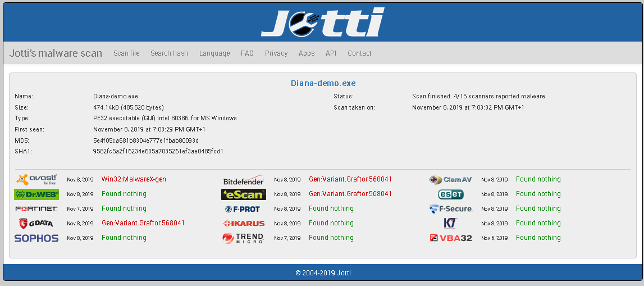Click the Sophos scanner logo
The height and width of the screenshot is (286, 644).
[36, 238]
